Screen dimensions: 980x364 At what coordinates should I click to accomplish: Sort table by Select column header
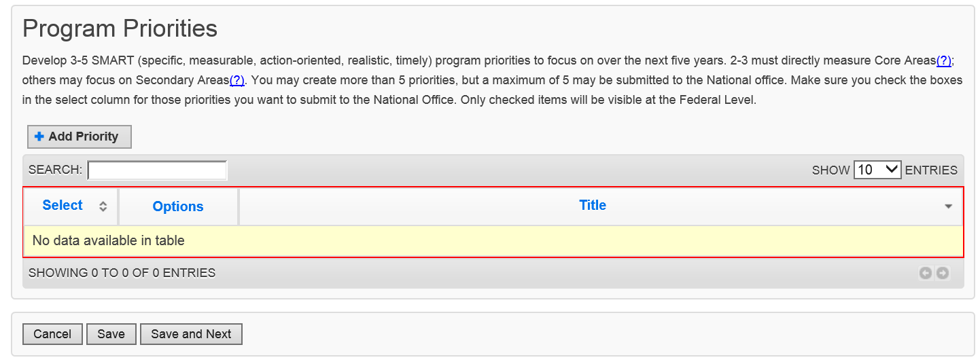pyautogui.click(x=63, y=205)
